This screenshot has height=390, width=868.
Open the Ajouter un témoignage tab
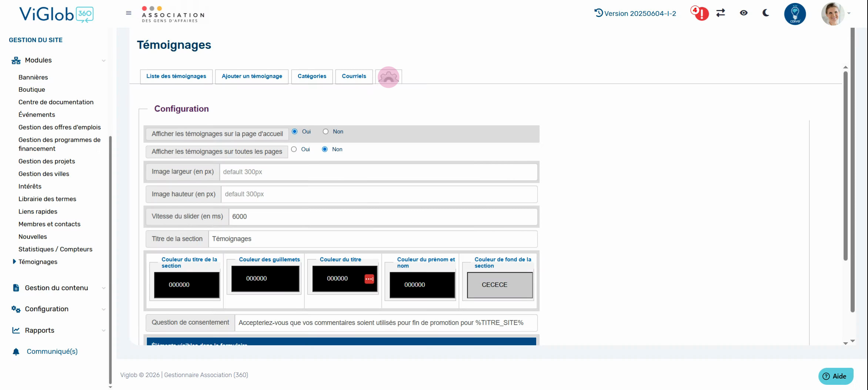pos(252,77)
